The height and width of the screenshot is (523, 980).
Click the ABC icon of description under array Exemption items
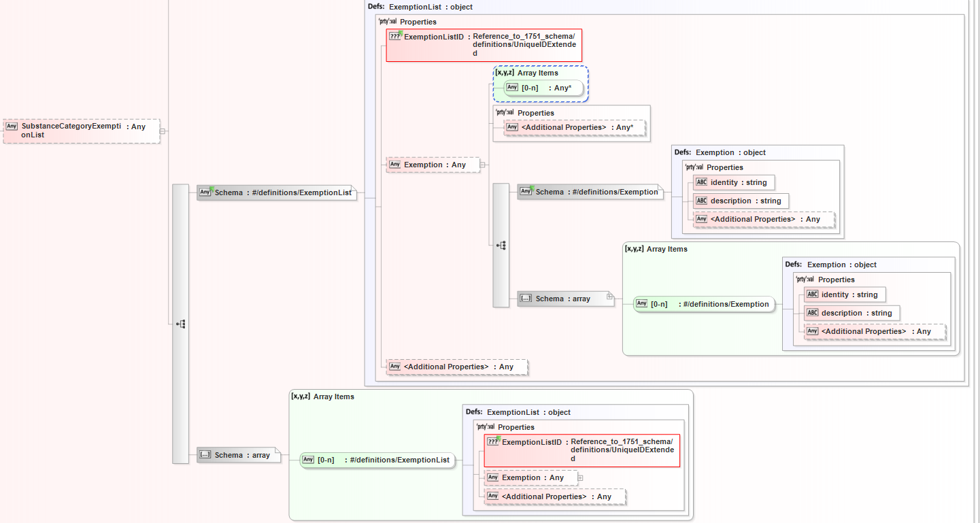tap(812, 313)
